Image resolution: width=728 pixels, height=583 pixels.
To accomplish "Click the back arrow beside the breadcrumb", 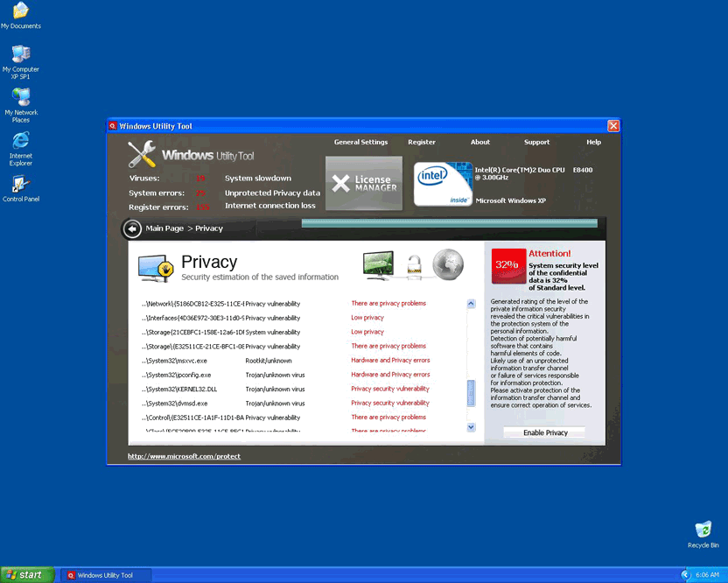I will (131, 228).
